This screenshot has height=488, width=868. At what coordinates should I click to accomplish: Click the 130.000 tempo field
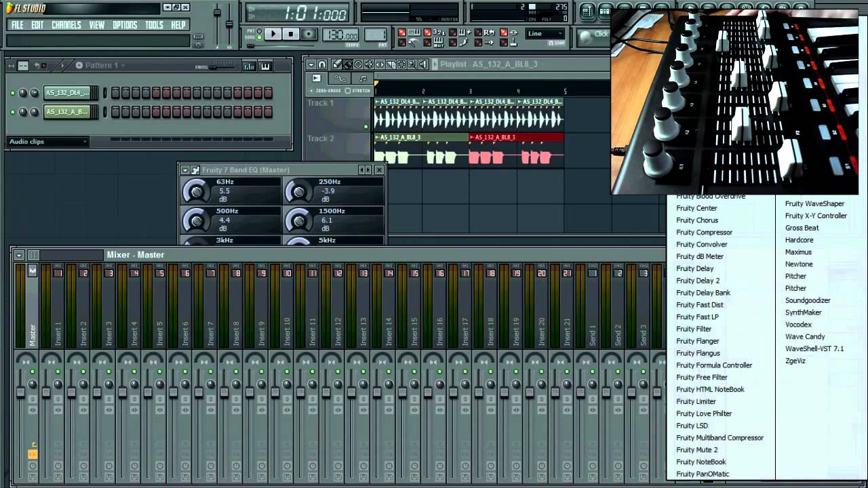coord(342,35)
